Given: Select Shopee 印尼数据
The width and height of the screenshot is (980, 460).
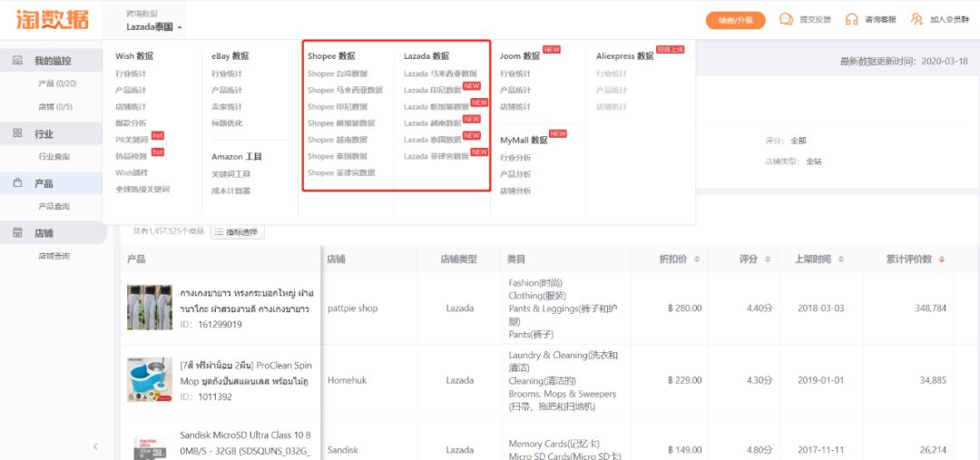Looking at the screenshot, I should (338, 107).
